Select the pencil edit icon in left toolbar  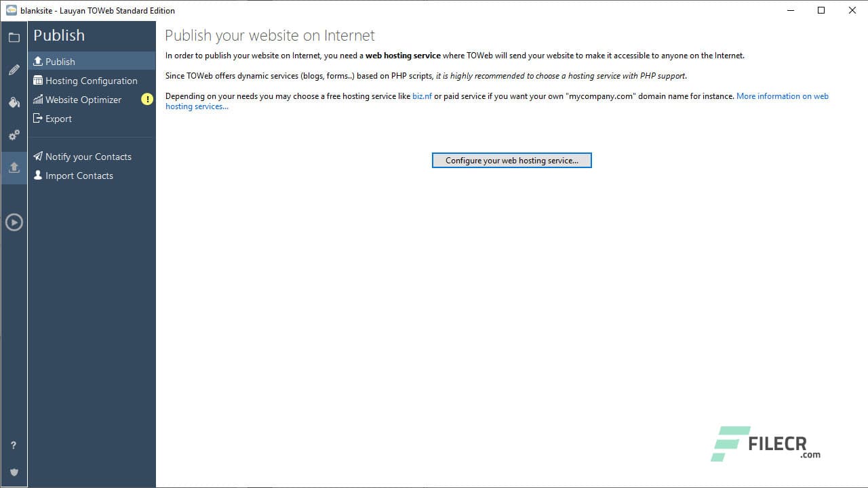[14, 69]
